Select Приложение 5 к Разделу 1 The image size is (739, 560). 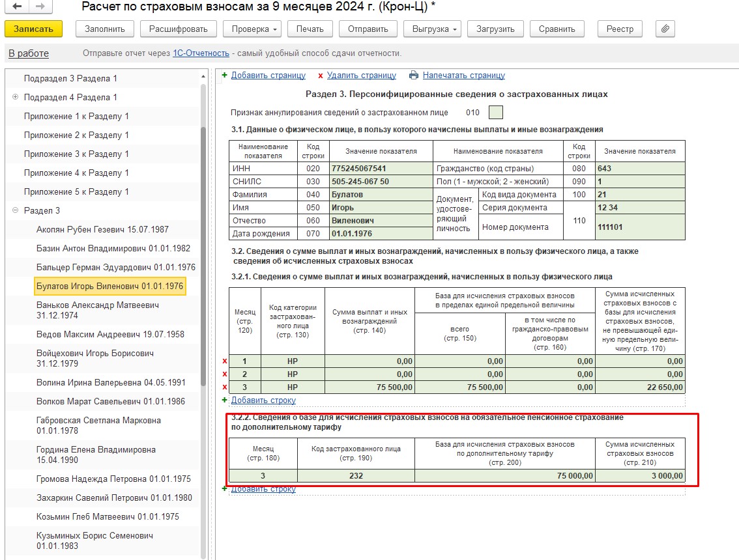point(76,191)
